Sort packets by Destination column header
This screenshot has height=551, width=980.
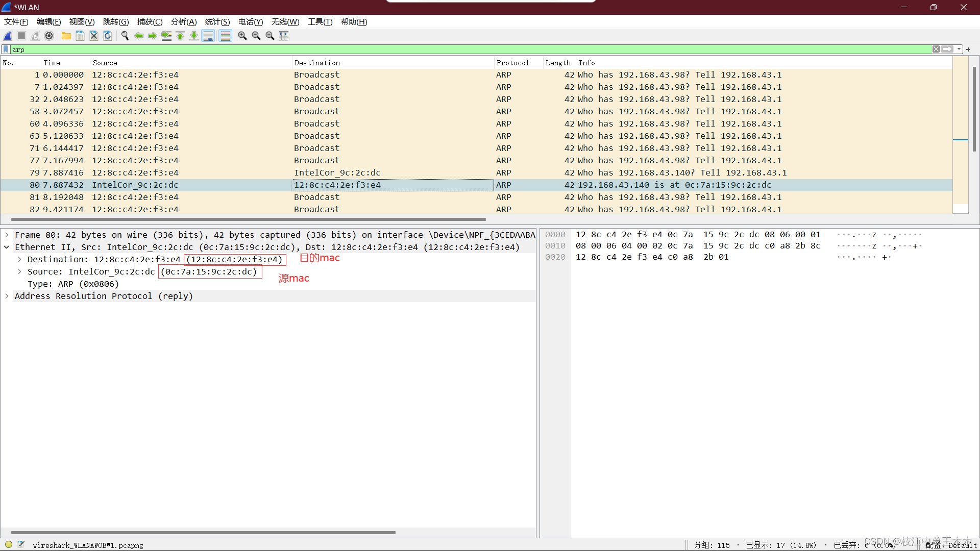pos(393,63)
